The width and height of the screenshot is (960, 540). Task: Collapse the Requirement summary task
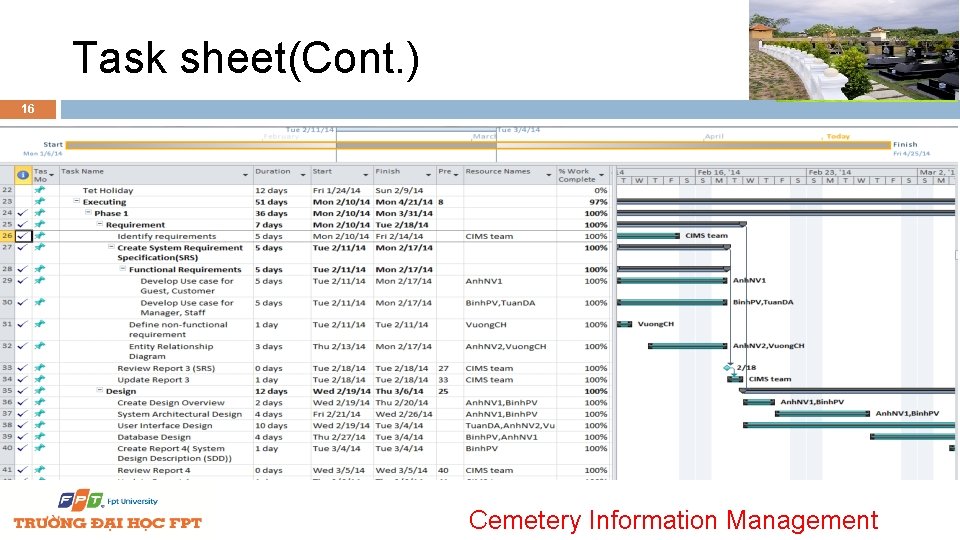click(100, 224)
